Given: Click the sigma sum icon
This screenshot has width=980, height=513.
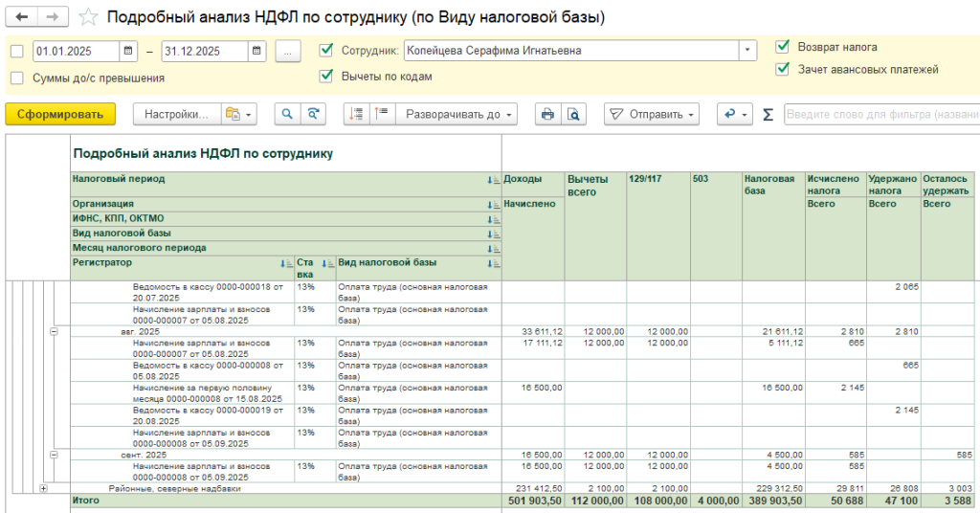Looking at the screenshot, I should [768, 114].
